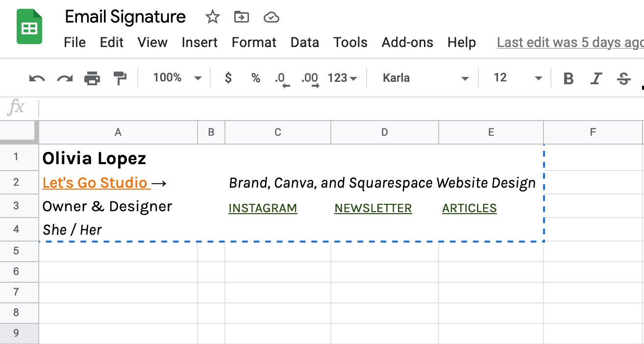
Task: Open the Insert menu
Action: pyautogui.click(x=199, y=43)
